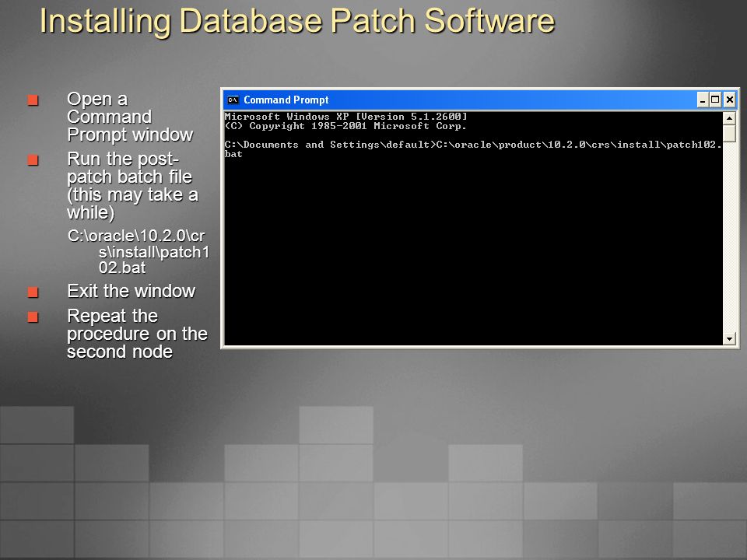The height and width of the screenshot is (560, 747).
Task: Close the Command Prompt window
Action: pyautogui.click(x=729, y=100)
